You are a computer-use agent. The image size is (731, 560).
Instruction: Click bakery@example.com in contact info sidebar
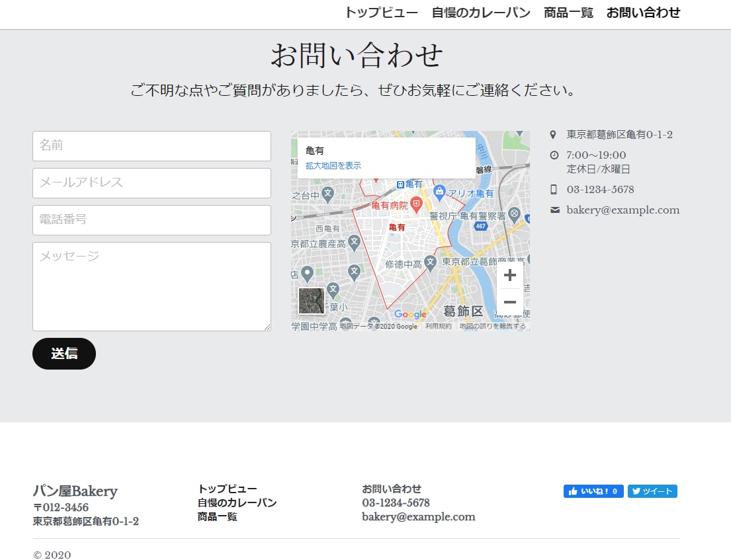pyautogui.click(x=623, y=210)
